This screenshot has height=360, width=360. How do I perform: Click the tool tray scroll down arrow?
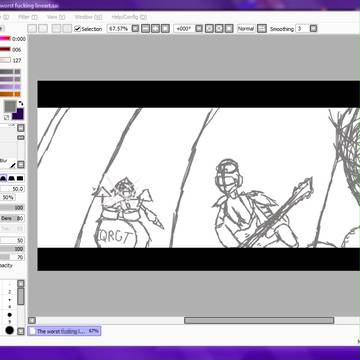click(21, 164)
